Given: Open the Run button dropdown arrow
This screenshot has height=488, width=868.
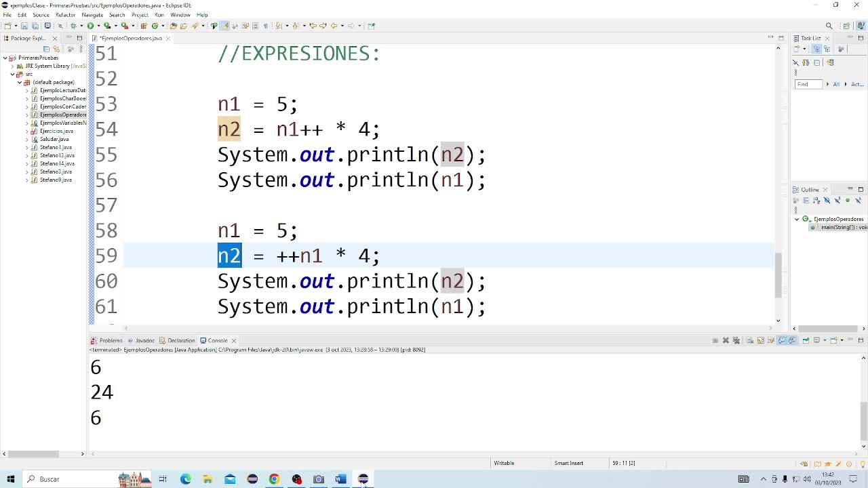Looking at the screenshot, I should point(98,26).
